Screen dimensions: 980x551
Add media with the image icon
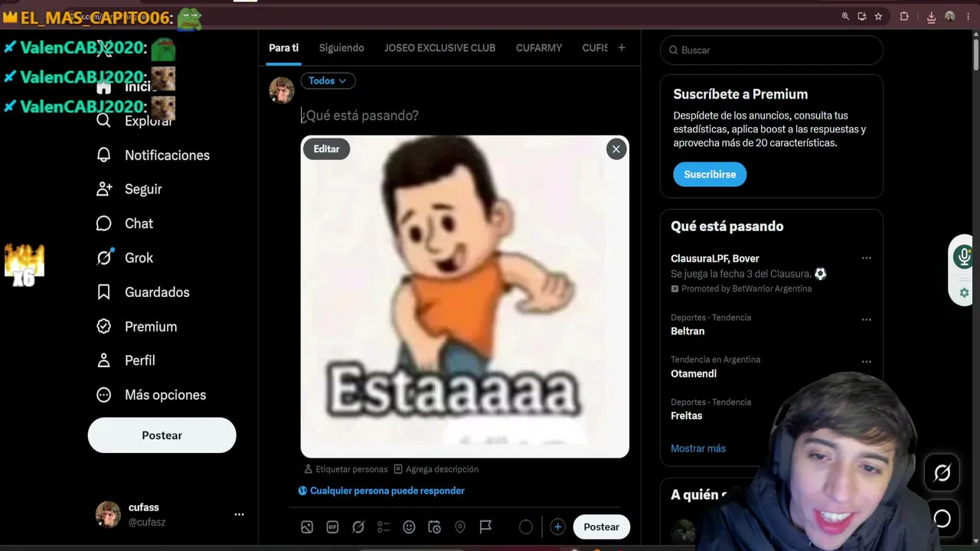307,527
